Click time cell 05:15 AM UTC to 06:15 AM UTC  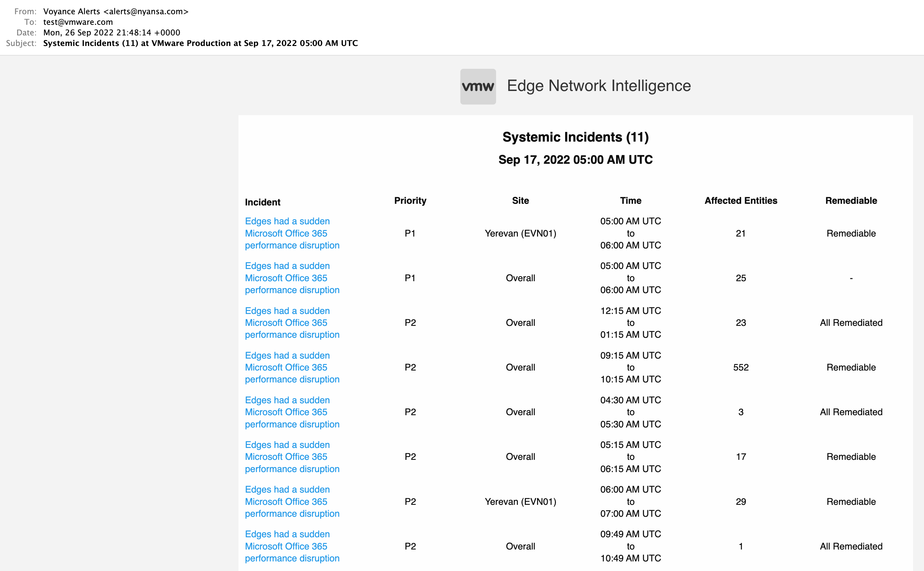(x=631, y=457)
